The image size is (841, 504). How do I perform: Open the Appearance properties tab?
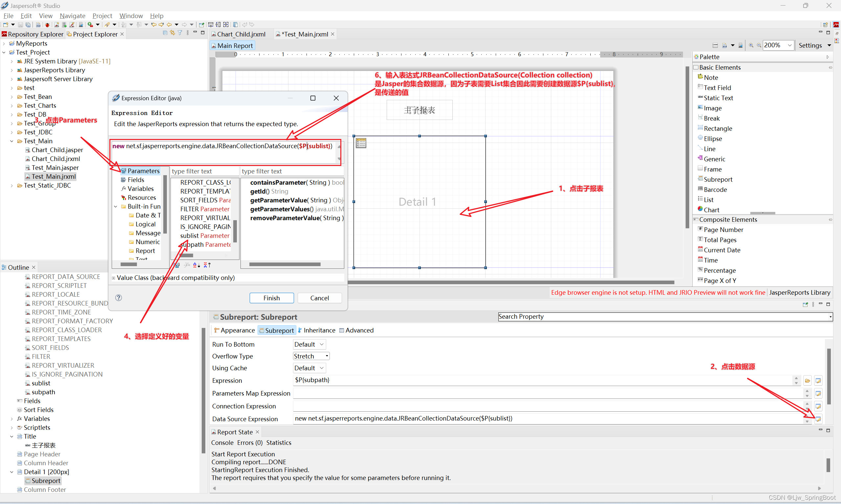(x=234, y=330)
